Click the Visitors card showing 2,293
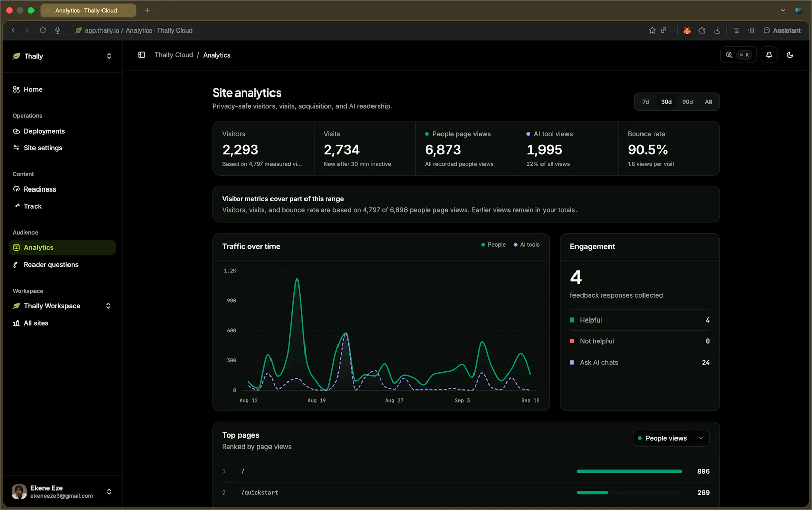Screen dimensions: 812x510 pos(263,148)
